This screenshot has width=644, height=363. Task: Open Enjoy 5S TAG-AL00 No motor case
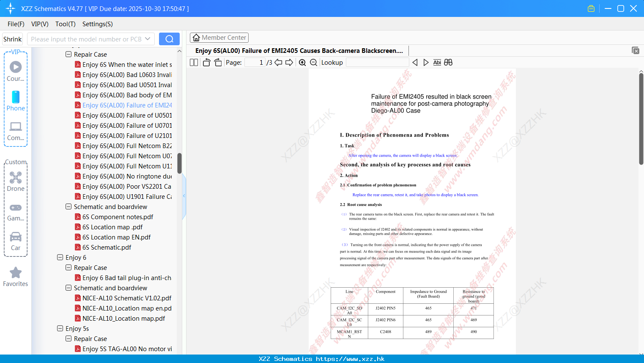click(123, 349)
